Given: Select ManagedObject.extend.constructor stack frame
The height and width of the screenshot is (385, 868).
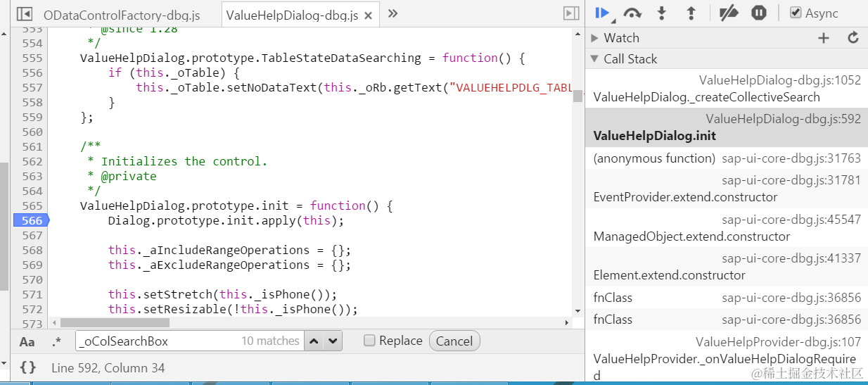Looking at the screenshot, I should [x=727, y=228].
